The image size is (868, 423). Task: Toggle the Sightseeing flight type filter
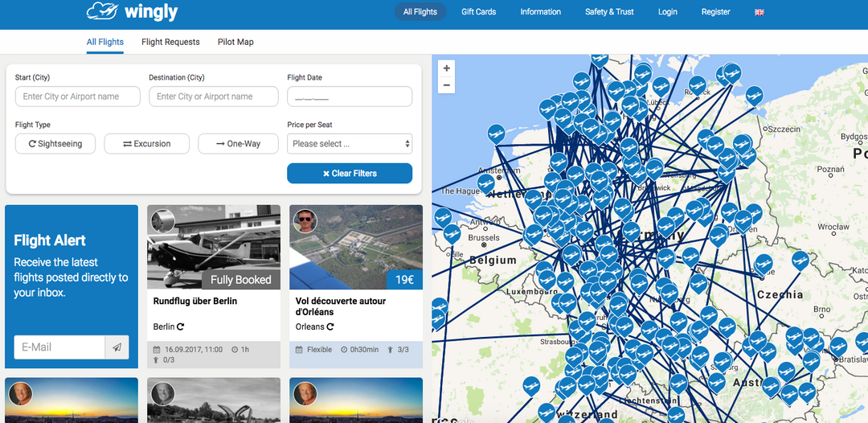coord(55,144)
